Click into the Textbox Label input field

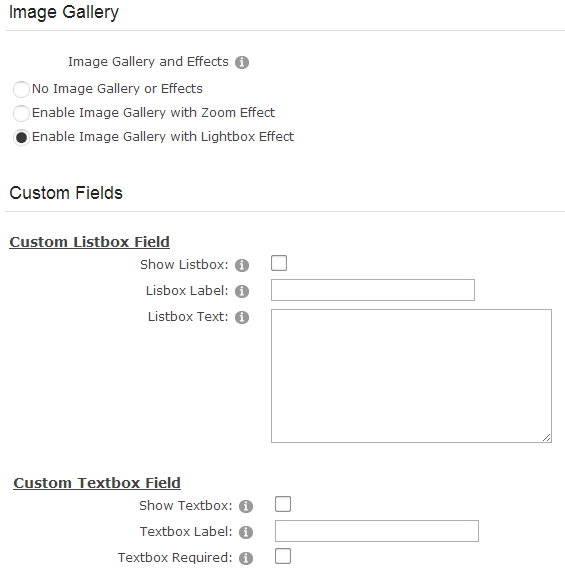tap(377, 531)
